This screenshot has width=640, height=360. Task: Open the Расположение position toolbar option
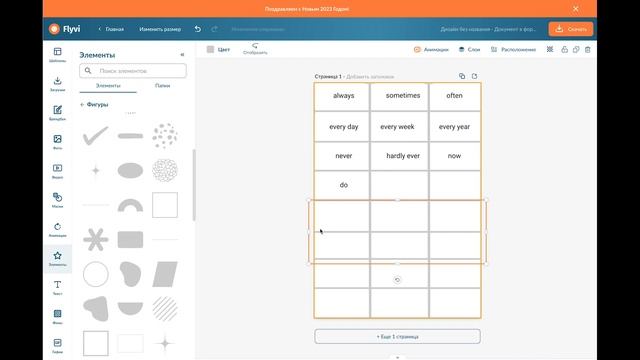[513, 49]
